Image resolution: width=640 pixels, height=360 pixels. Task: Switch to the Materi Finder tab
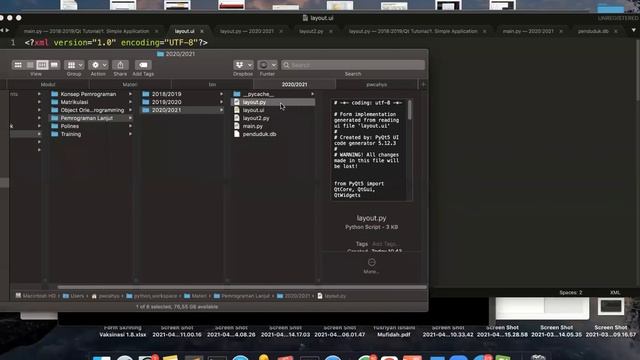[x=130, y=84]
